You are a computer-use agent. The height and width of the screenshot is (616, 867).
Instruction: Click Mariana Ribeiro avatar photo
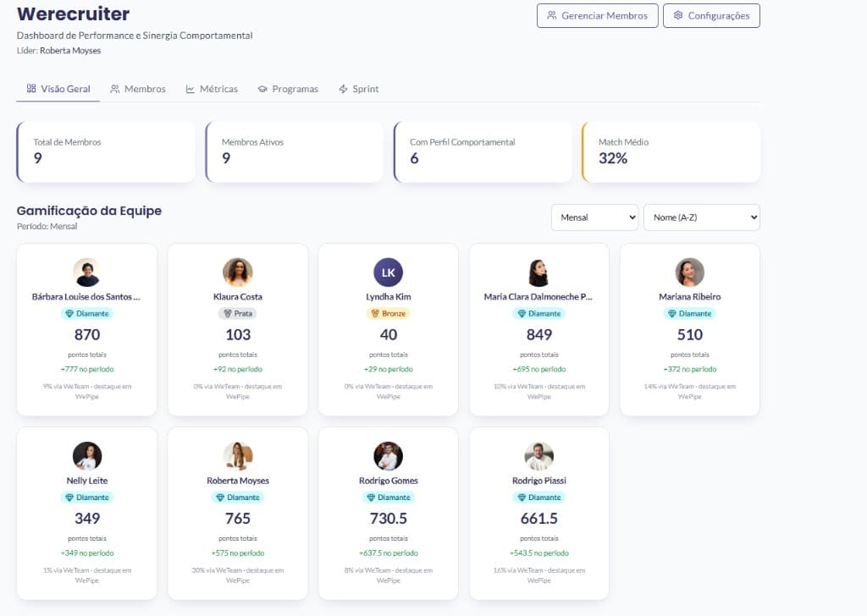click(x=689, y=272)
